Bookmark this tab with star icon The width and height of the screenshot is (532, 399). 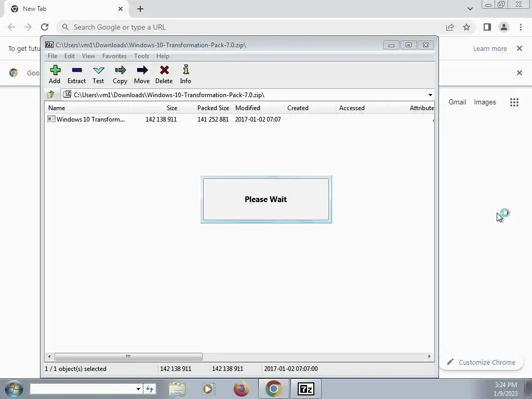click(467, 27)
